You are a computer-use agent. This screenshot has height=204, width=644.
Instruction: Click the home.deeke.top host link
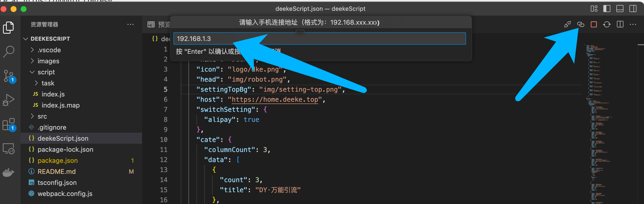tap(275, 99)
